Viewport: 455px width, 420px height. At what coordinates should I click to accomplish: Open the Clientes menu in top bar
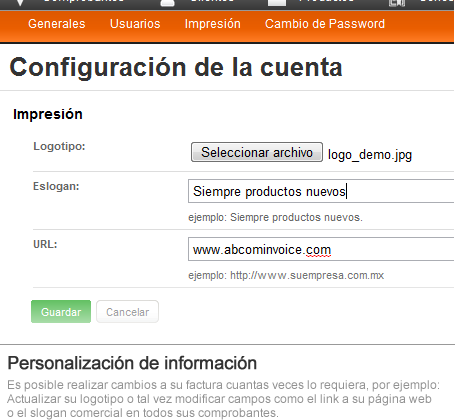[212, 1]
